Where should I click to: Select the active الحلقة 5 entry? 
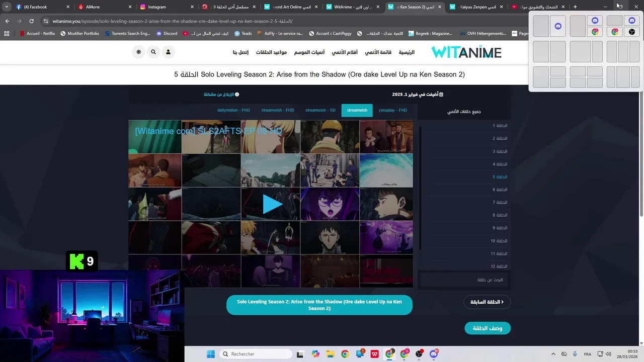click(500, 177)
